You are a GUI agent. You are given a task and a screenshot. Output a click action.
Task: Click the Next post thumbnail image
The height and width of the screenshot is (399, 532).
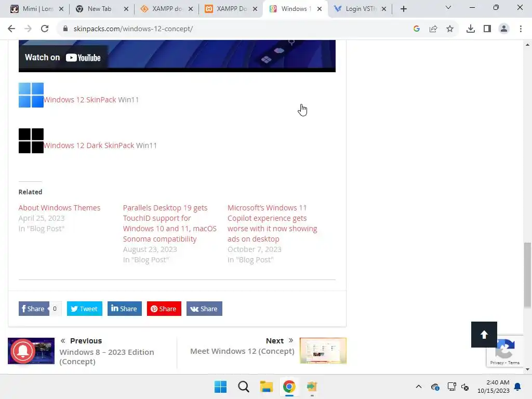coord(323,351)
